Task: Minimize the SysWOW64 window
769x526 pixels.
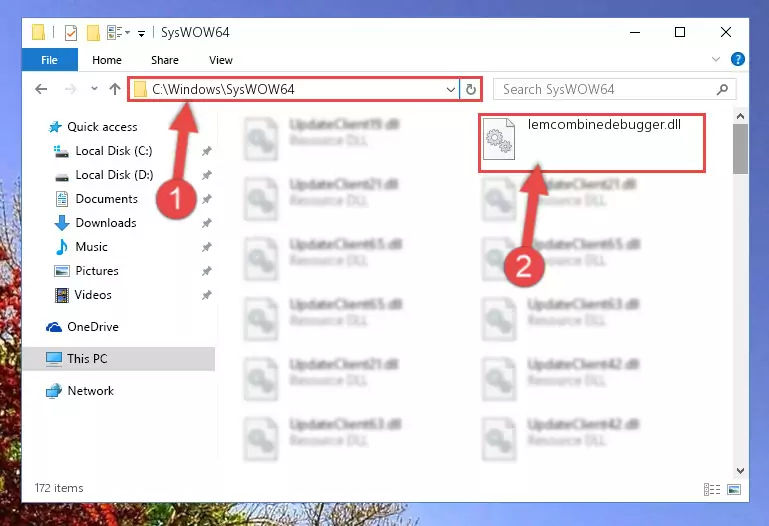Action: pos(635,32)
